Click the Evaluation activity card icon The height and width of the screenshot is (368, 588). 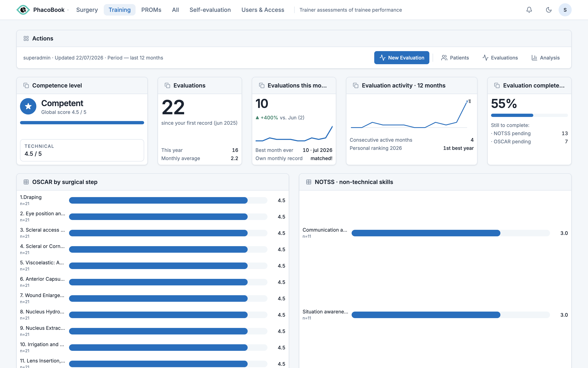[356, 85]
